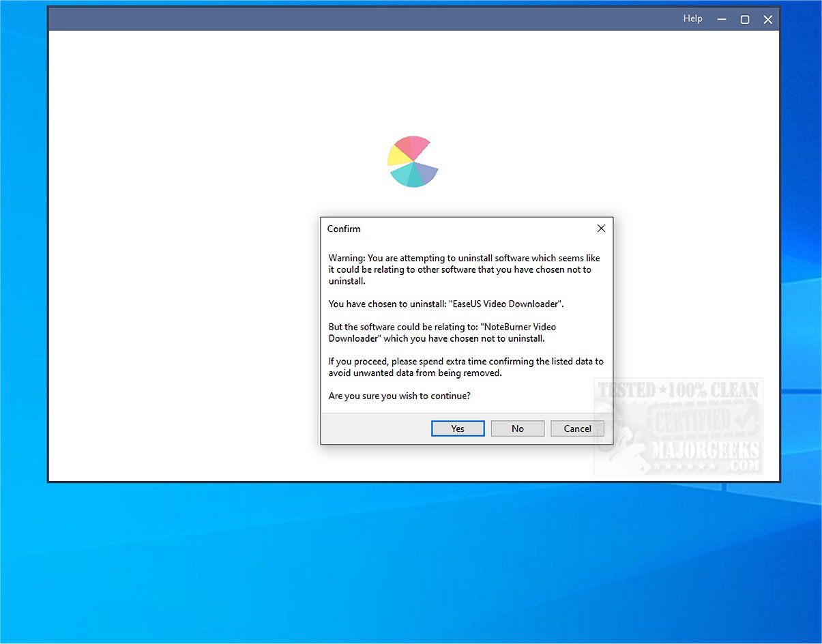Click the "EaseUS Video Downloader" text line

coord(446,304)
